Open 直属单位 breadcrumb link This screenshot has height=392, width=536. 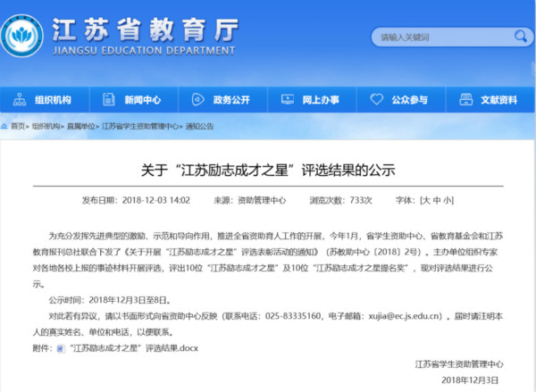click(x=80, y=127)
